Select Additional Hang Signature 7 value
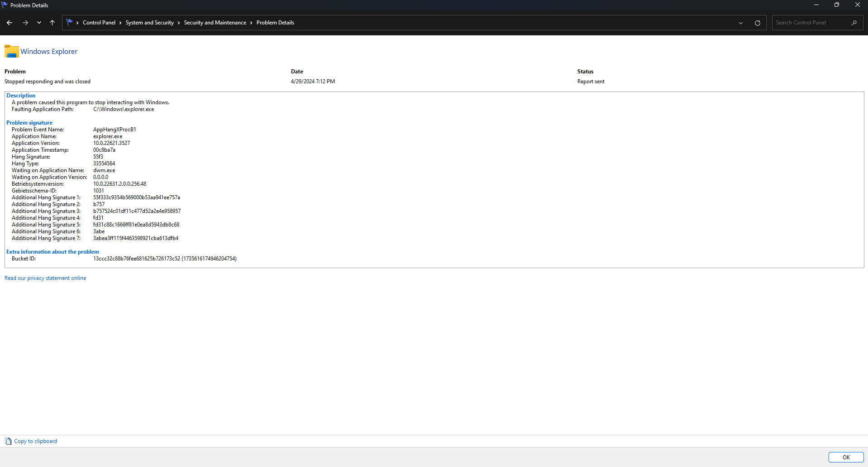This screenshot has height=467, width=868. [136, 238]
